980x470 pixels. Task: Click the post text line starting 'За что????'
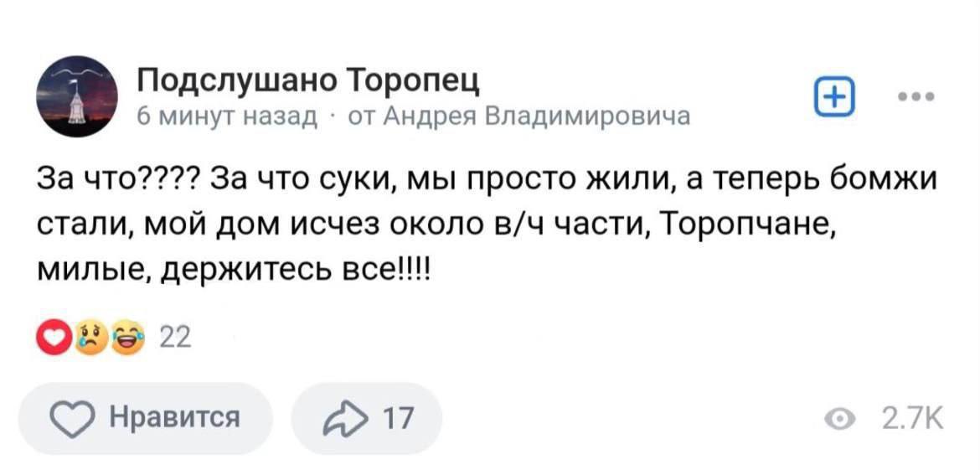tap(486, 182)
